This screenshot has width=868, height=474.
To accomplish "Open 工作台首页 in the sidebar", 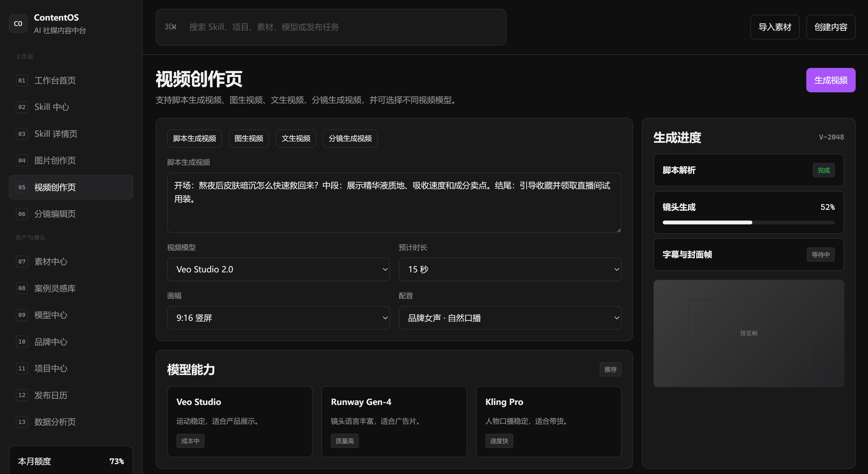I will coord(71,81).
